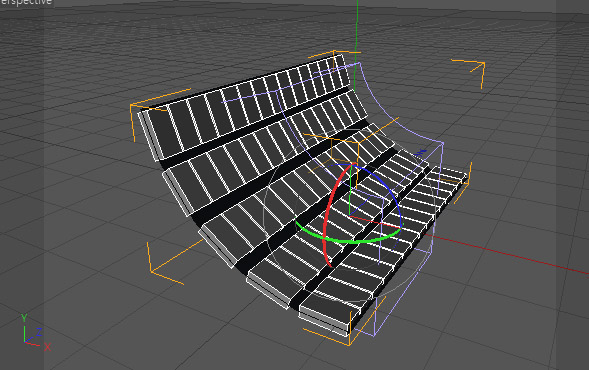Click the Perspective viewport label

[26, 2]
